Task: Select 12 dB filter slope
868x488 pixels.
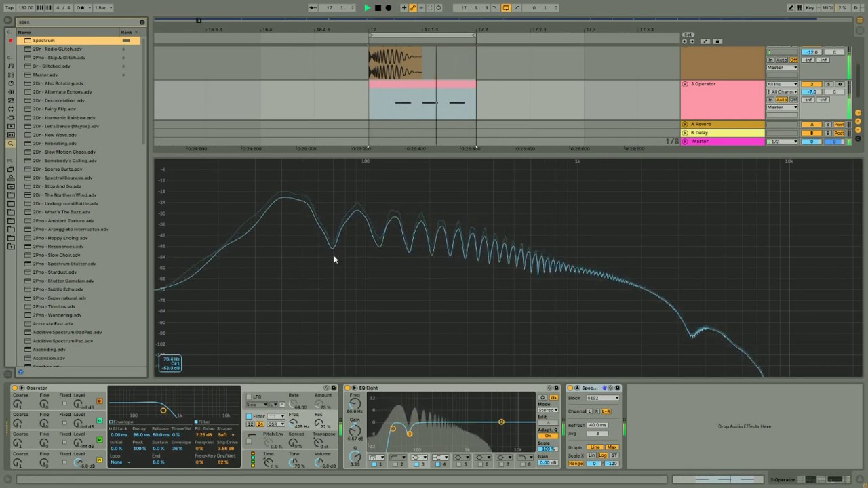Action: click(x=250, y=424)
